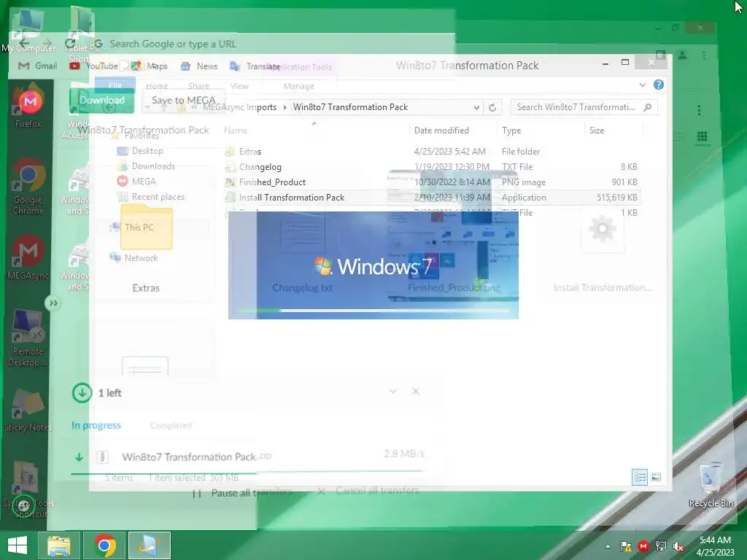The width and height of the screenshot is (747, 560).
Task: Open Chrome's three-dot menu
Action: pyautogui.click(x=704, y=55)
